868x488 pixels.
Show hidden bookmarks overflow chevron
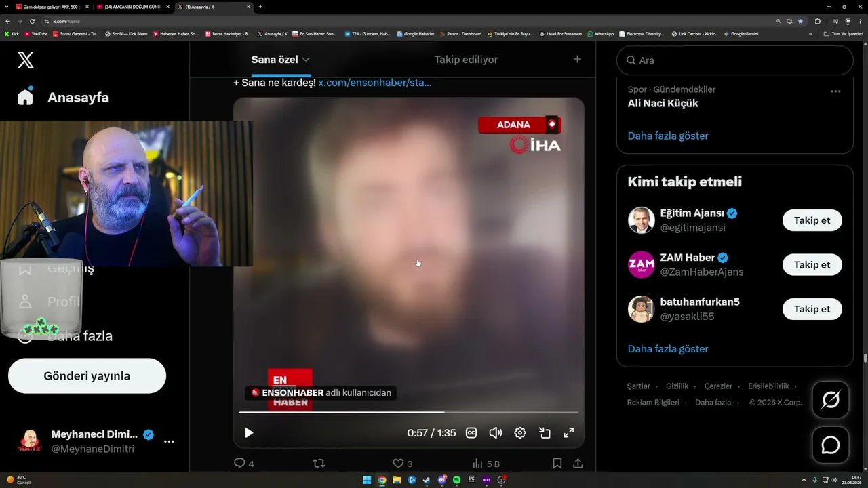tap(810, 33)
